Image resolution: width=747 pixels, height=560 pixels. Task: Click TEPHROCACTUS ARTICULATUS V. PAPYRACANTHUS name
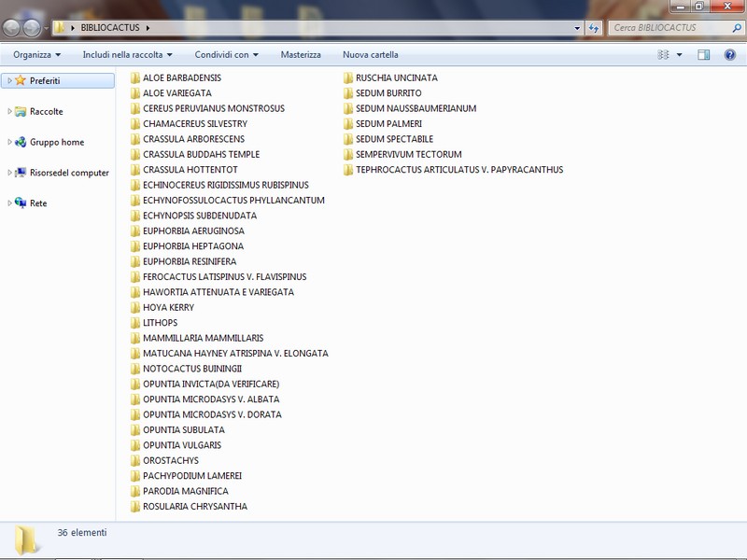coord(459,170)
